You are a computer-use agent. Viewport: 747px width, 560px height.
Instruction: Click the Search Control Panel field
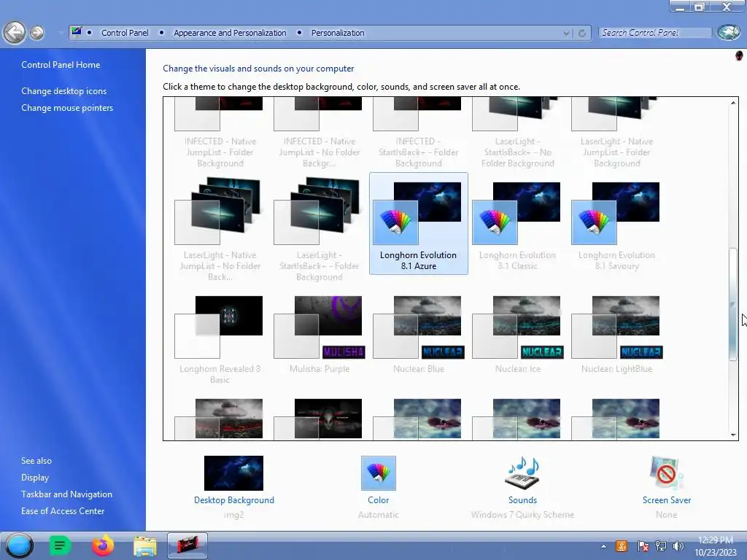(655, 33)
